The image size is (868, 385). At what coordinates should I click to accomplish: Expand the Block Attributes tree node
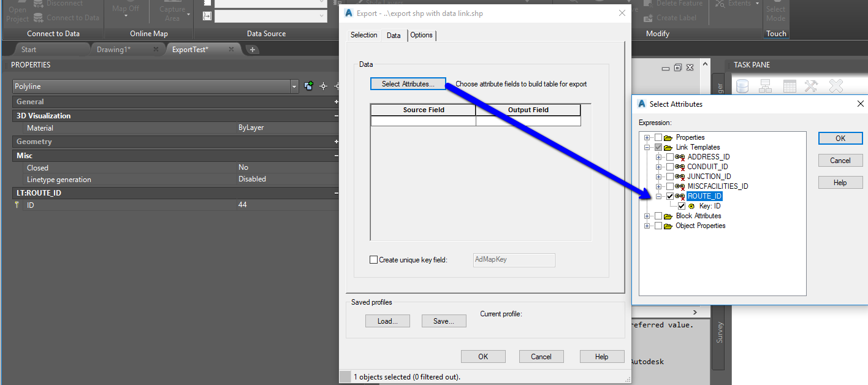[x=648, y=215]
